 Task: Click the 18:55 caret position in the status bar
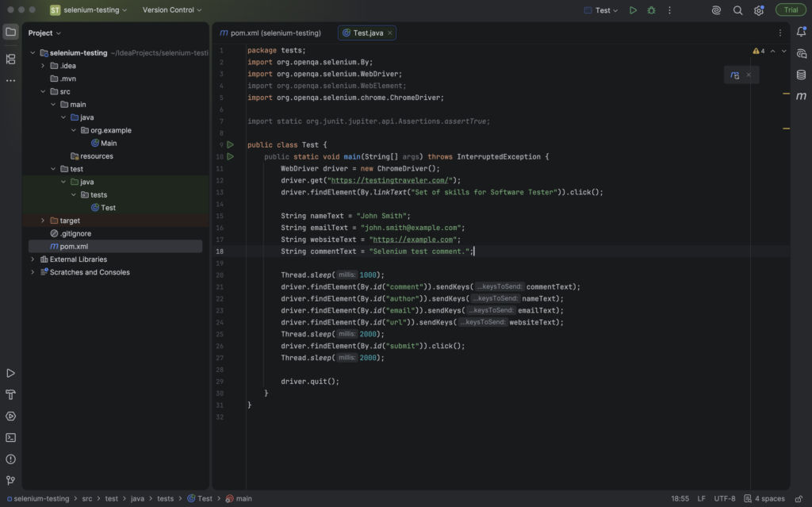tap(680, 499)
